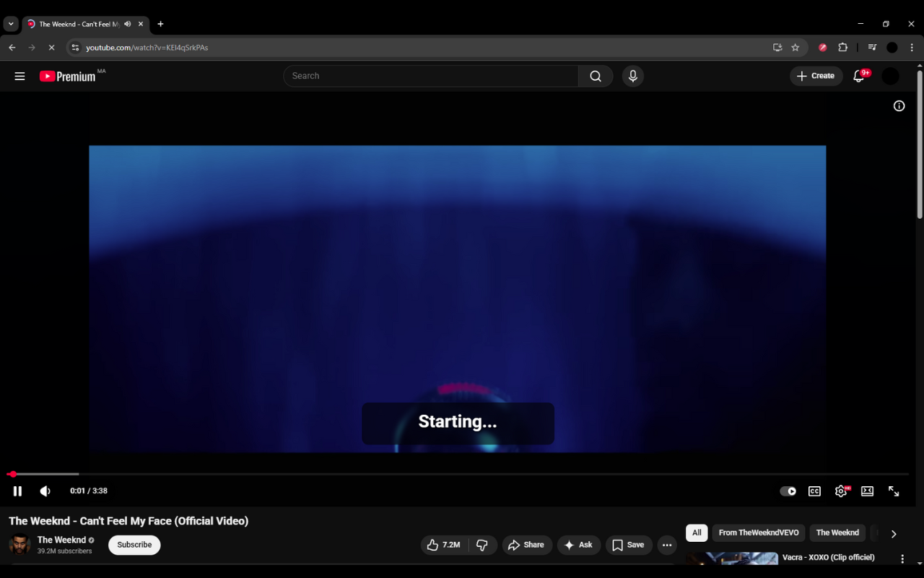Select The Weeknd browser tab
Image resolution: width=924 pixels, height=578 pixels.
(85, 24)
